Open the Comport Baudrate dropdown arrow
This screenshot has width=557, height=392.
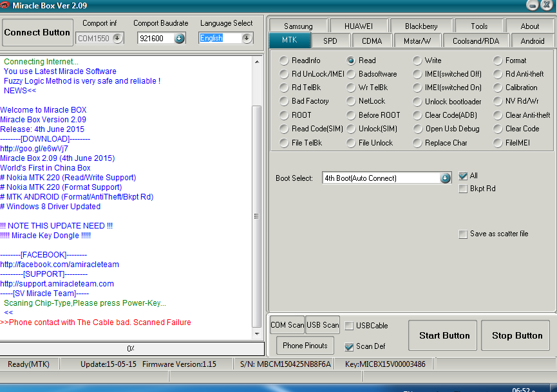(180, 38)
